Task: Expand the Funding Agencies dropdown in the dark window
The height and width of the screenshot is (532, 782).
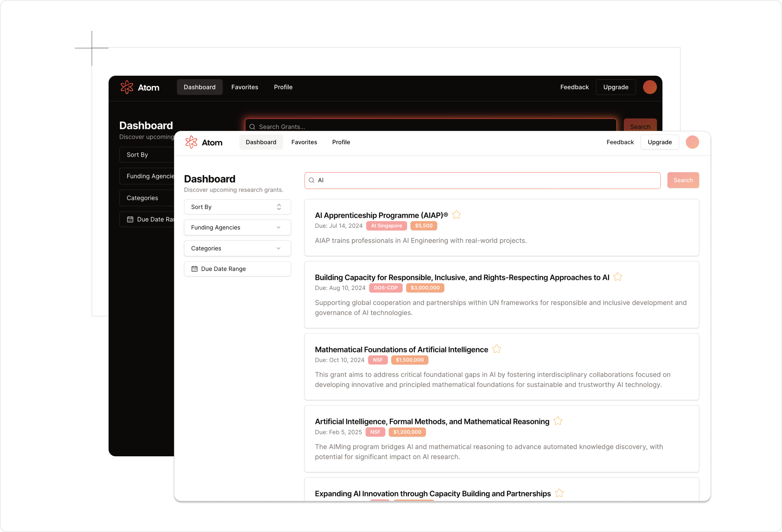Action: [x=147, y=176]
